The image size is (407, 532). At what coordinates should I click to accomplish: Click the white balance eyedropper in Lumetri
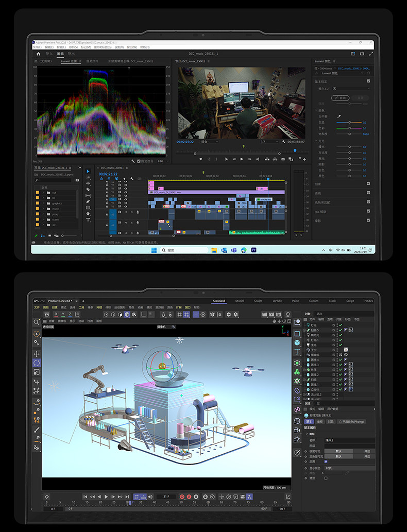tap(339, 116)
